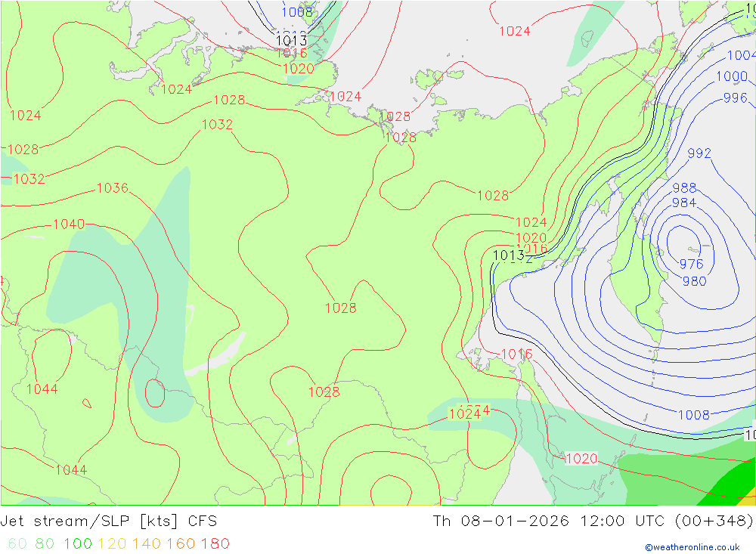Click the weatheronline.co.uk copyright link
756x554 pixels.
pyautogui.click(x=692, y=547)
